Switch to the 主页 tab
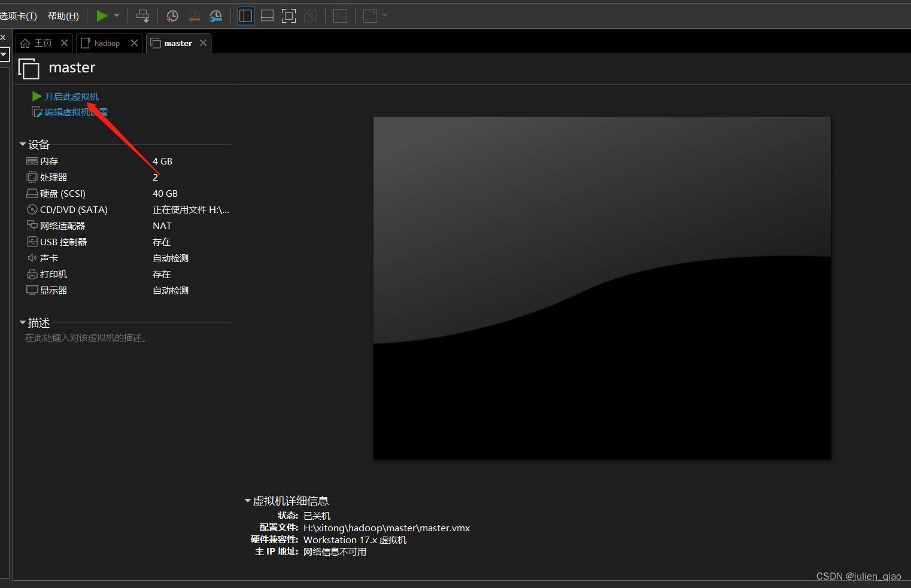The image size is (911, 588). coord(43,43)
